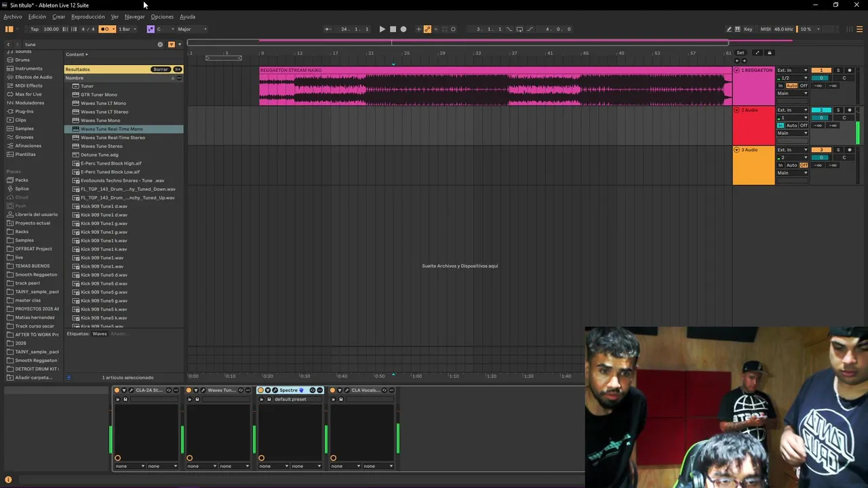
Task: Toggle the scale mode icon
Action: pyautogui.click(x=151, y=29)
